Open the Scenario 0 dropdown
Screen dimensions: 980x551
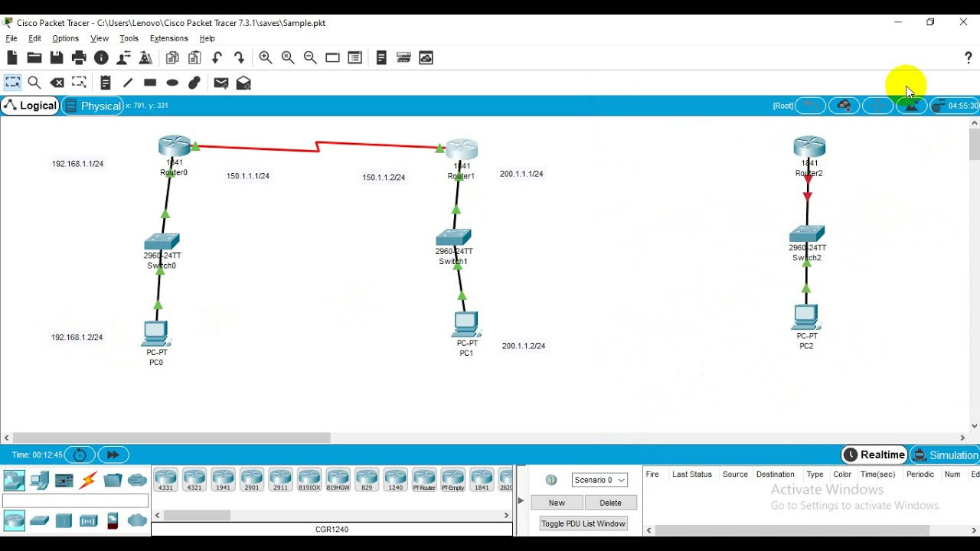pyautogui.click(x=599, y=480)
